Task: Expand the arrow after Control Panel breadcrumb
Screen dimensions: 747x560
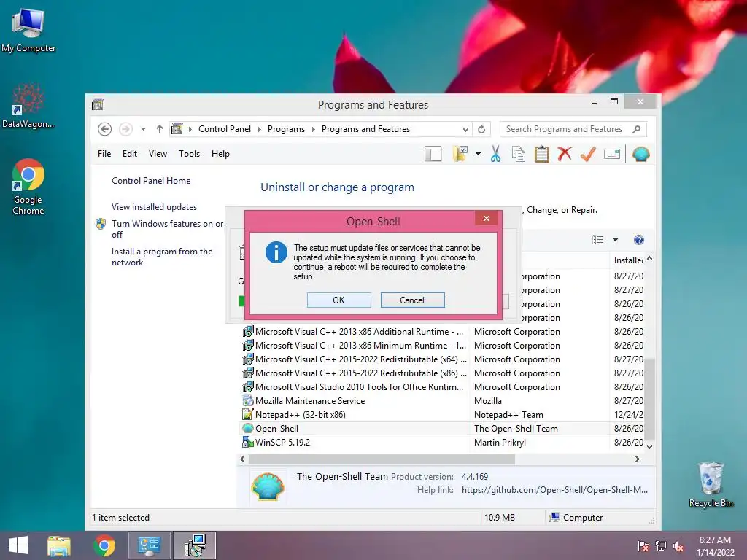Action: (x=260, y=129)
